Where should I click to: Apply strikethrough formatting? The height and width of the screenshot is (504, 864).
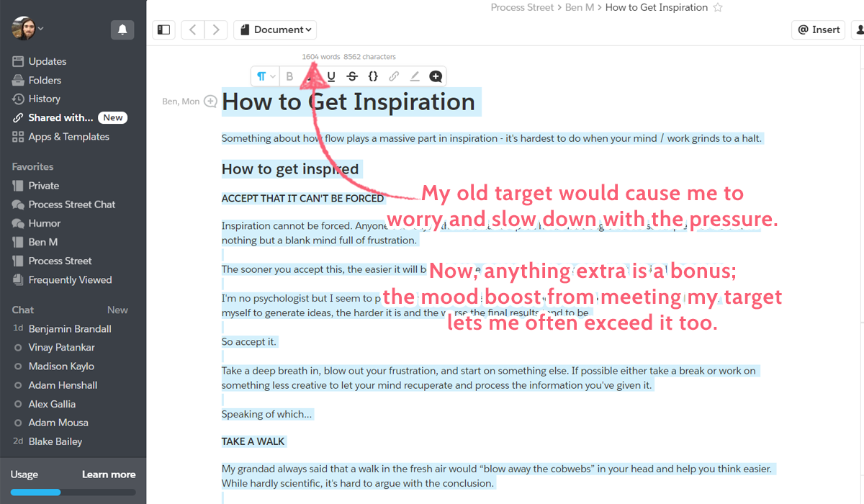[351, 76]
